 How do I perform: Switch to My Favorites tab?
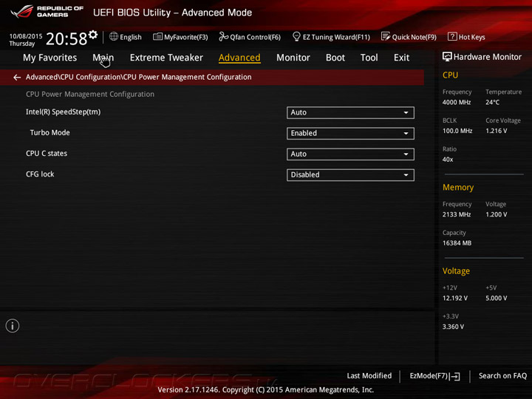pos(50,58)
